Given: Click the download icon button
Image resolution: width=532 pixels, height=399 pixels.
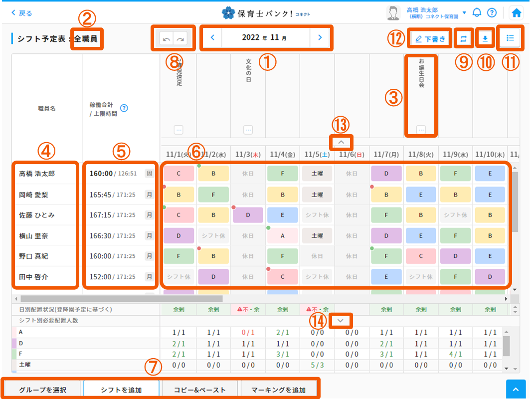Looking at the screenshot, I should tap(485, 38).
